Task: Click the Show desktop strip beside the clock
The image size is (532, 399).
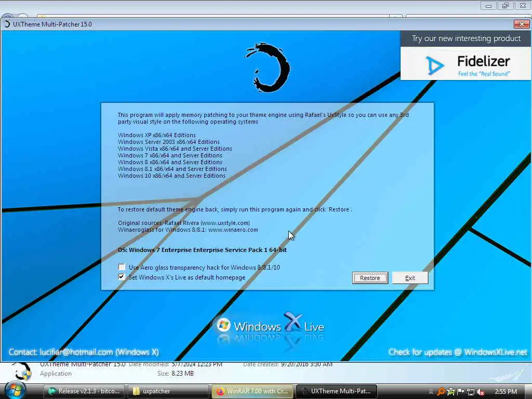Action: pyautogui.click(x=528, y=392)
